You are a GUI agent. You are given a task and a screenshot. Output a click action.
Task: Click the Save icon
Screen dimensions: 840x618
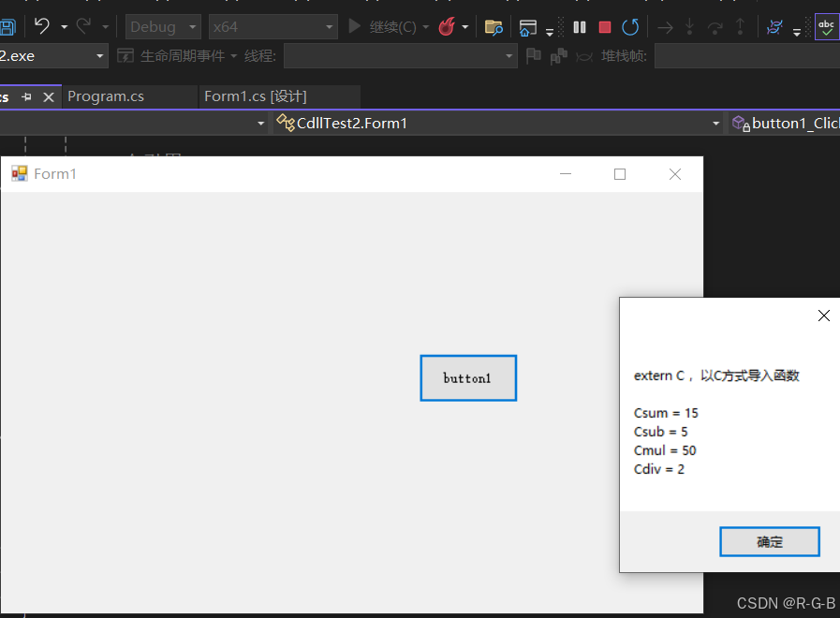[x=9, y=26]
